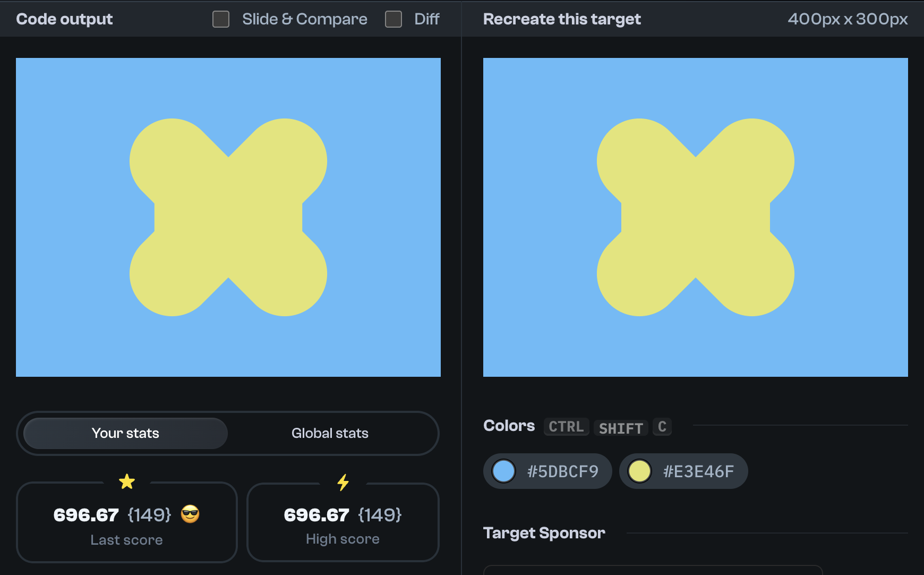Click the Code output heading
This screenshot has width=924, height=575.
tap(64, 19)
